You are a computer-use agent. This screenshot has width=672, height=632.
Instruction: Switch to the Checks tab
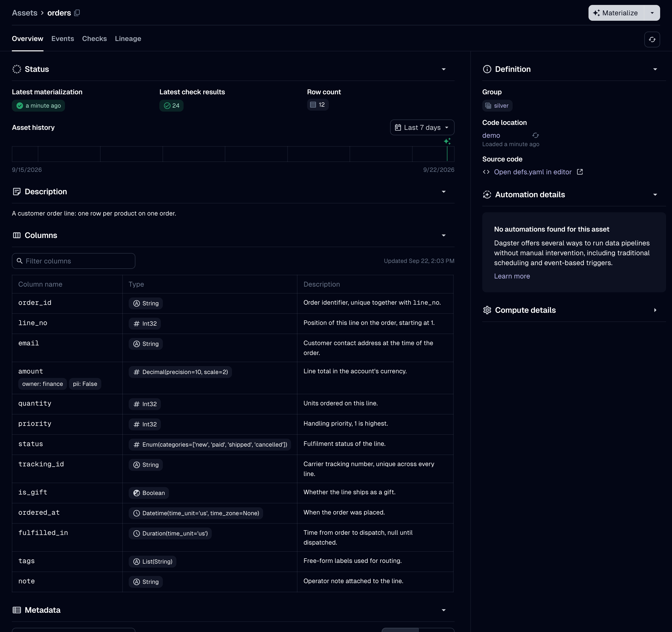(94, 39)
